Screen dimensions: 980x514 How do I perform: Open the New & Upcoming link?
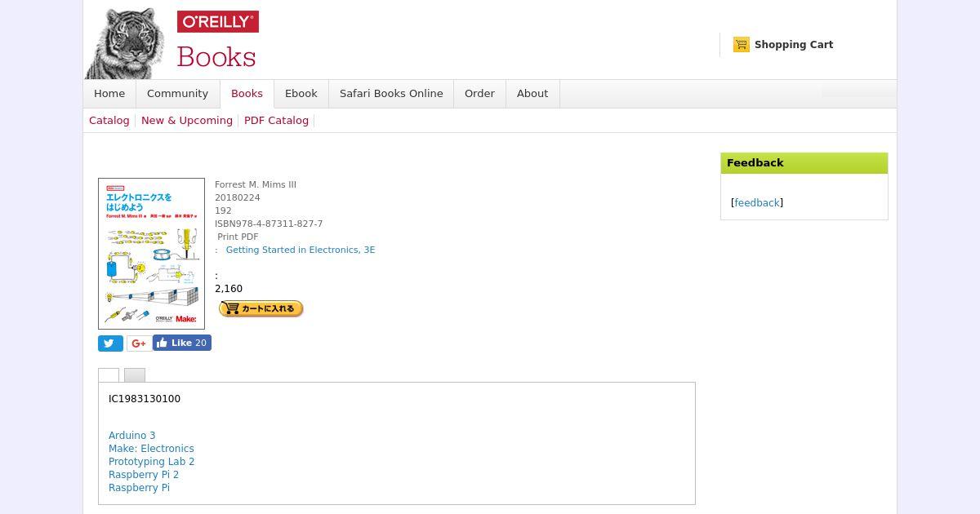pyautogui.click(x=187, y=121)
